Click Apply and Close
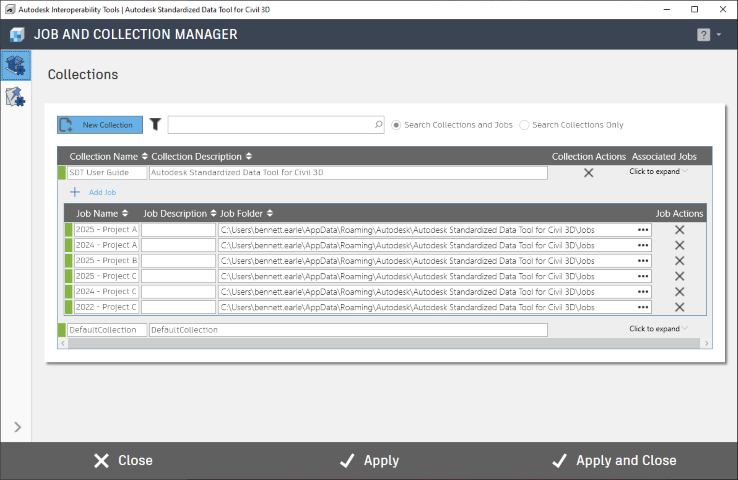The image size is (738, 480). coord(614,460)
